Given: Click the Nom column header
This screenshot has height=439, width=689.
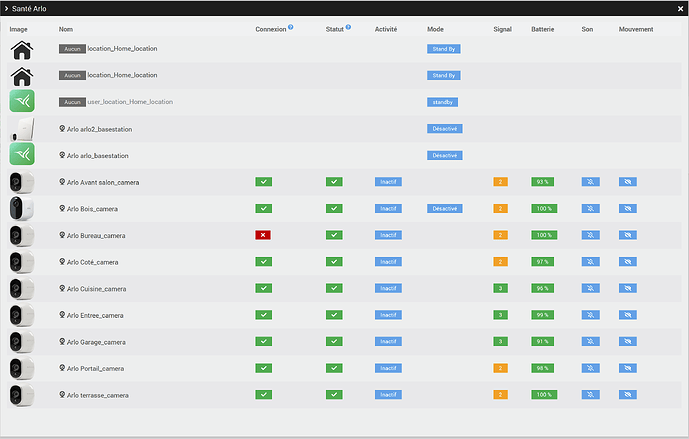Looking at the screenshot, I should tap(66, 29).
